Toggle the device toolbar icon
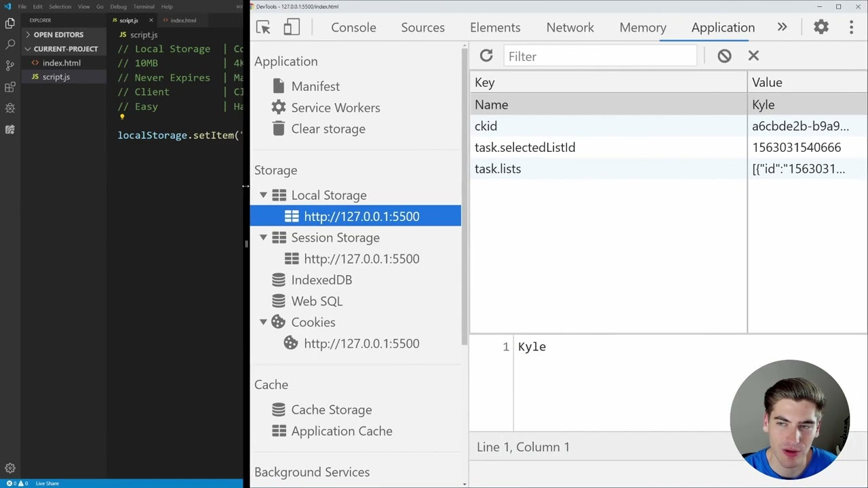868x488 pixels. tap(292, 27)
